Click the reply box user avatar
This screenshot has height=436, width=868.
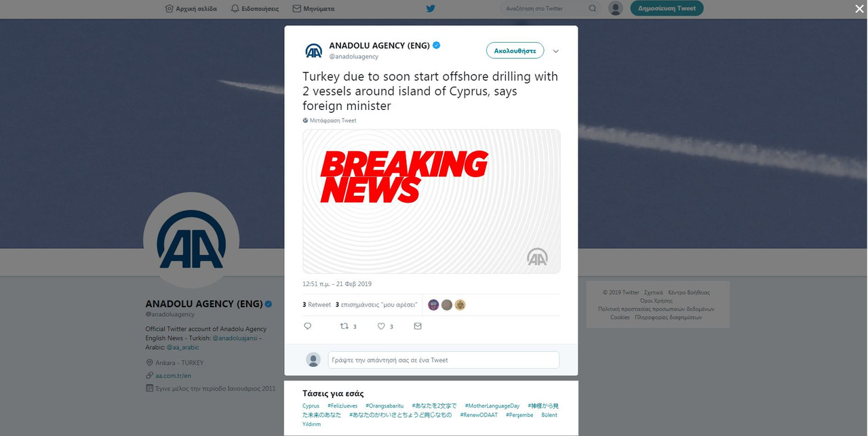click(x=313, y=360)
